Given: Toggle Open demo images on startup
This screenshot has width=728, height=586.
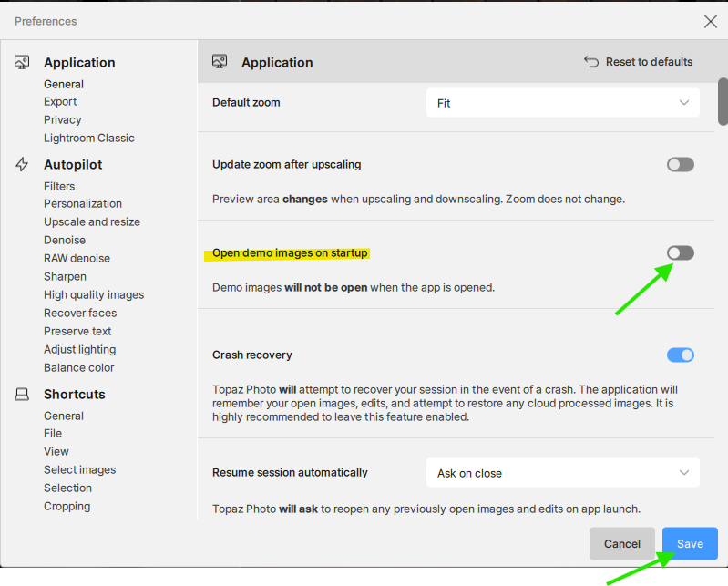Looking at the screenshot, I should pos(680,252).
